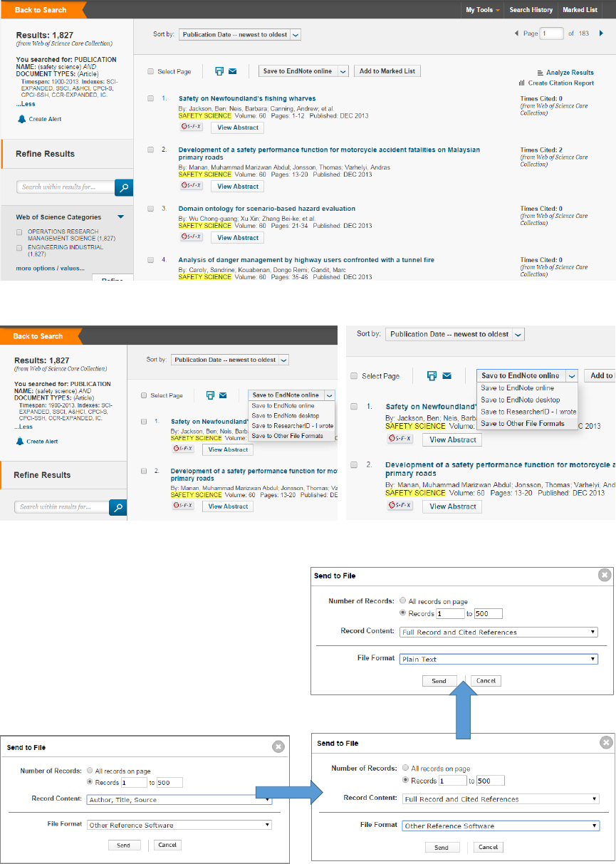This screenshot has width=616, height=864.
Task: Close the Send to File dialog showing Author, Title, Source
Action: 278,746
